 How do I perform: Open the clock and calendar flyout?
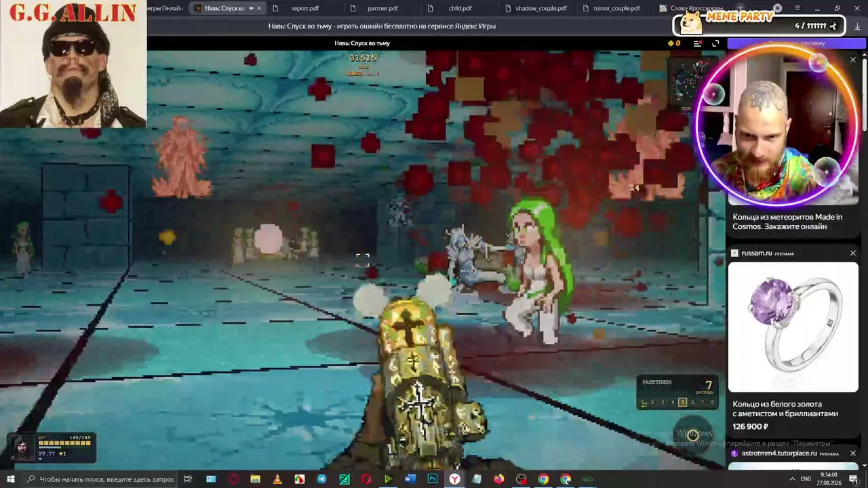point(829,479)
